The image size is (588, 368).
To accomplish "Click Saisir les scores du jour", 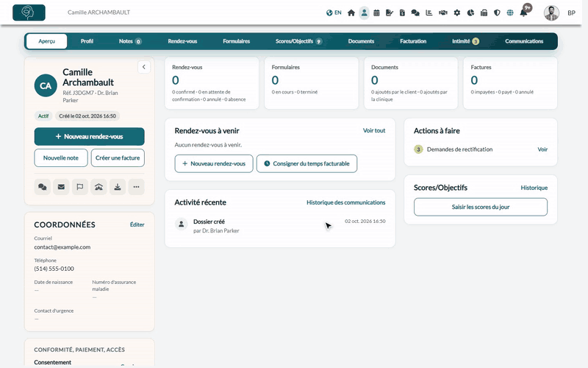I will coord(481,207).
